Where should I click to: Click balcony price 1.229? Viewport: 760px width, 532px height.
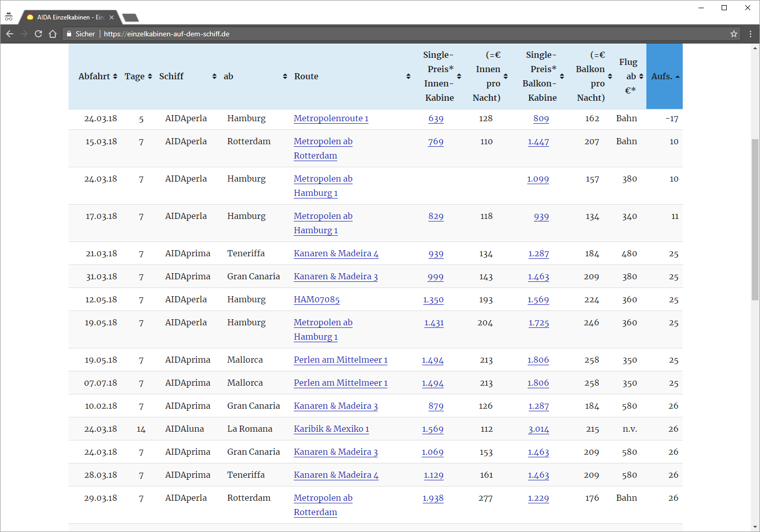pos(538,498)
